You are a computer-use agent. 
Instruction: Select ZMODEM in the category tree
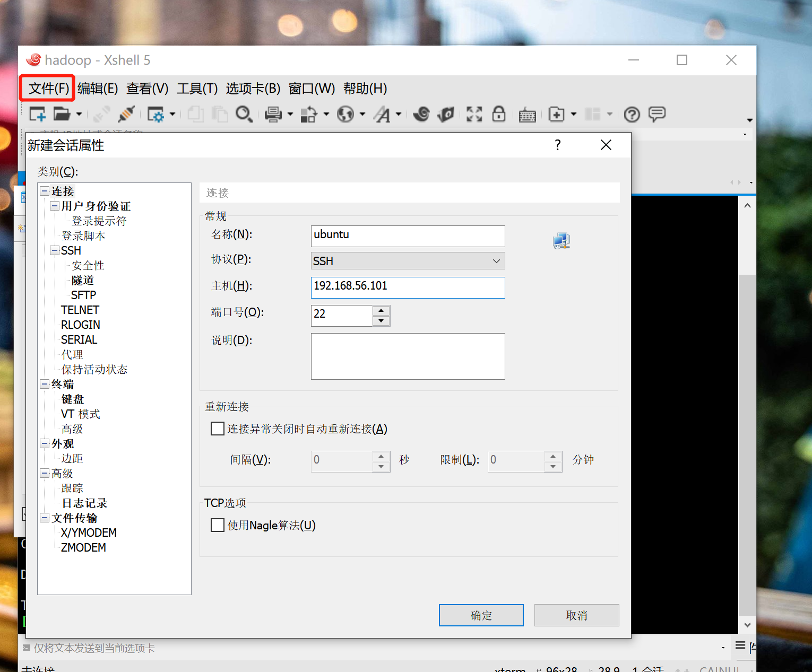(x=83, y=547)
